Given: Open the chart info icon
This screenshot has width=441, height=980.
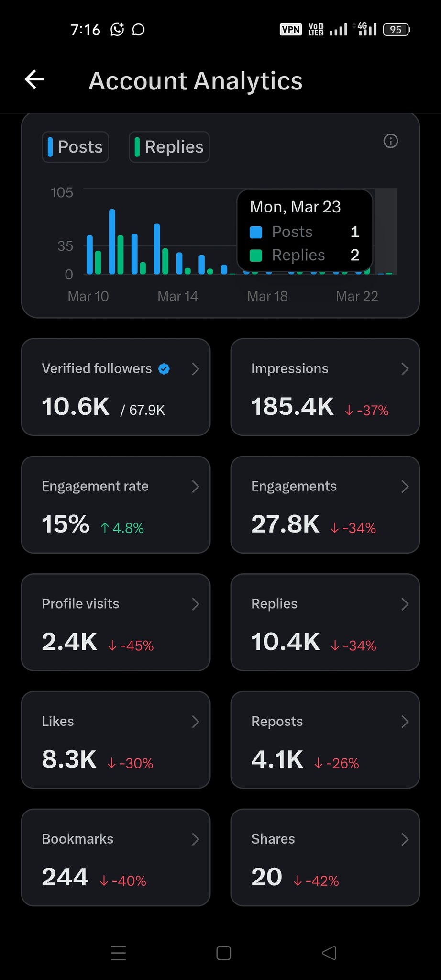Looking at the screenshot, I should 390,141.
